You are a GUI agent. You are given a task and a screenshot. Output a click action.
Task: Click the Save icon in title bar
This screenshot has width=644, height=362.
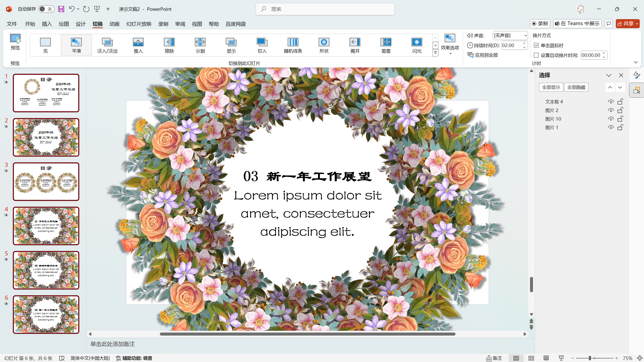(61, 9)
